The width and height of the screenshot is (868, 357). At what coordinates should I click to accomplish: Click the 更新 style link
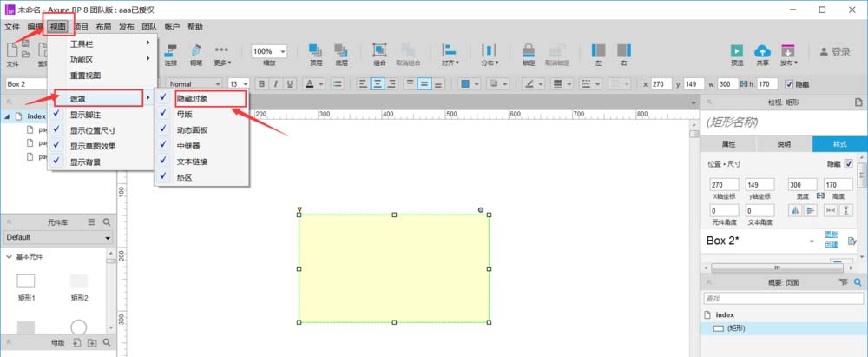pyautogui.click(x=831, y=234)
